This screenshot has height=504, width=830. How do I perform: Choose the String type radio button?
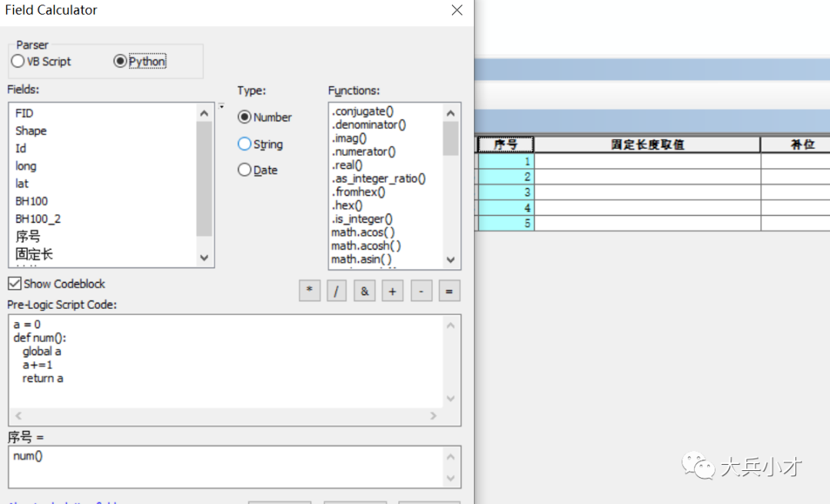click(260, 144)
